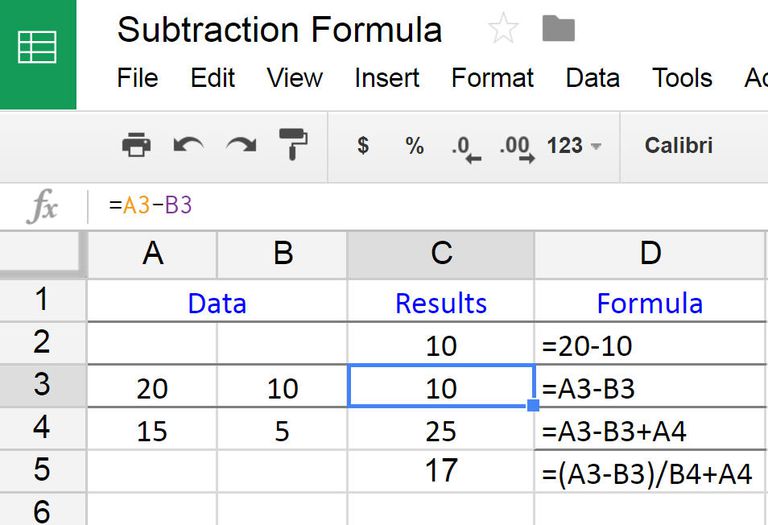Select cell D4 with =A3-B3+A4
This screenshot has width=768, height=525.
coord(650,428)
